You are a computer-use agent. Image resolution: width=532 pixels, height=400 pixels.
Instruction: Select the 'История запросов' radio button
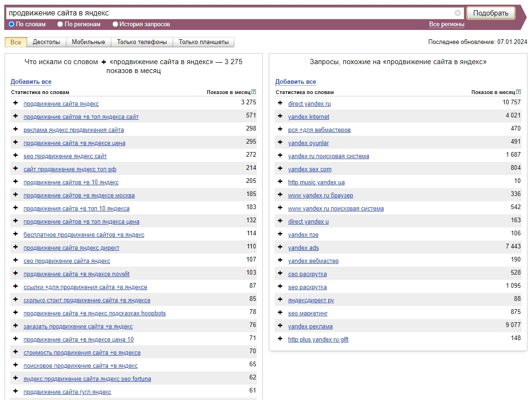point(115,24)
